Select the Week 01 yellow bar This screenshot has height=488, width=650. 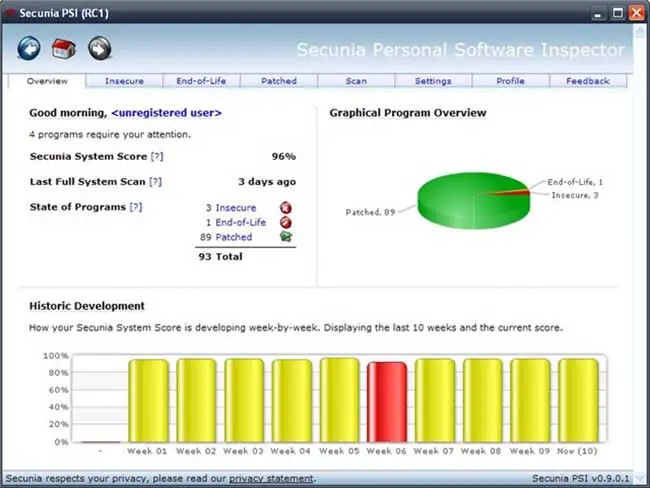tap(148, 401)
